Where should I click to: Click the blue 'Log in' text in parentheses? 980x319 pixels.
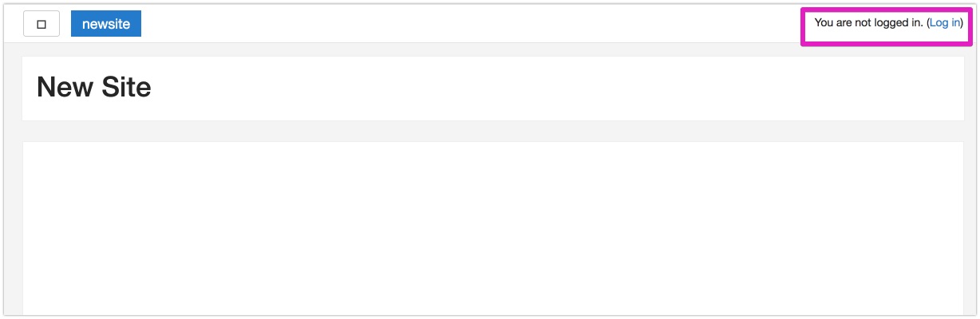(x=945, y=23)
